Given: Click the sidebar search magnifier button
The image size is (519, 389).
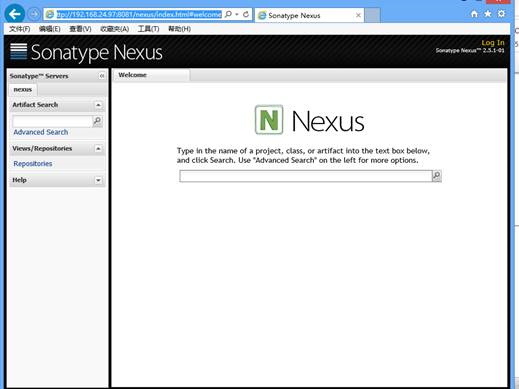Looking at the screenshot, I should [97, 121].
